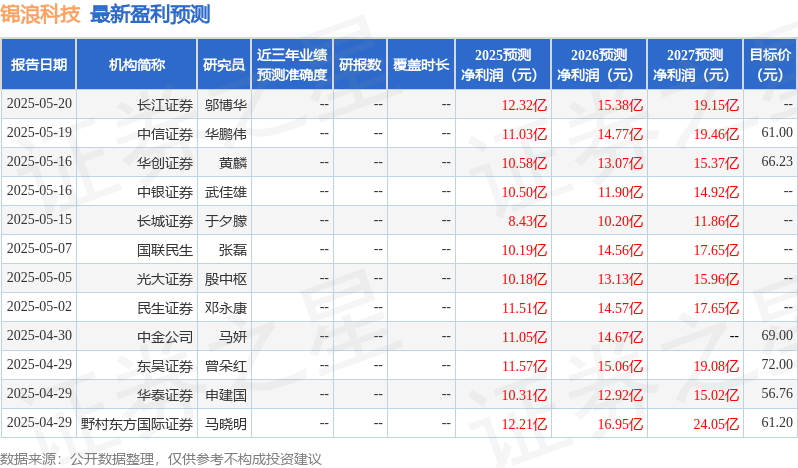
Task: Click researcher 张磊
Action: pyautogui.click(x=233, y=250)
